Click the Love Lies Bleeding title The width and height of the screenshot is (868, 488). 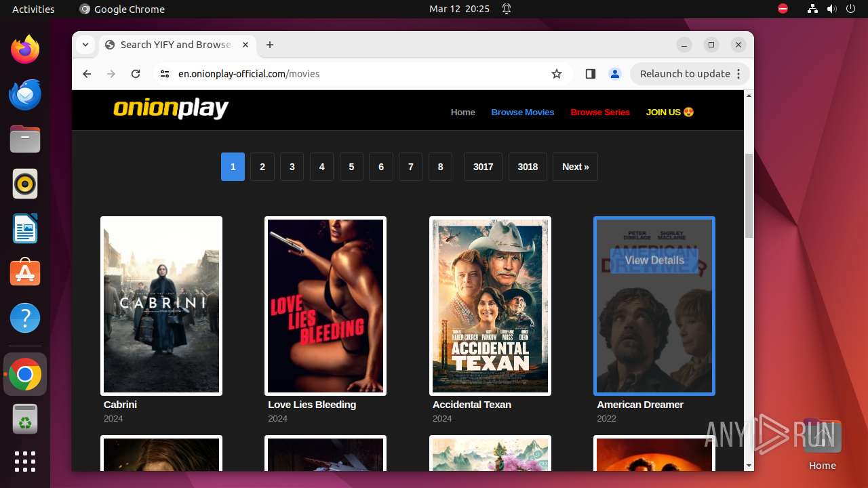[x=312, y=405]
